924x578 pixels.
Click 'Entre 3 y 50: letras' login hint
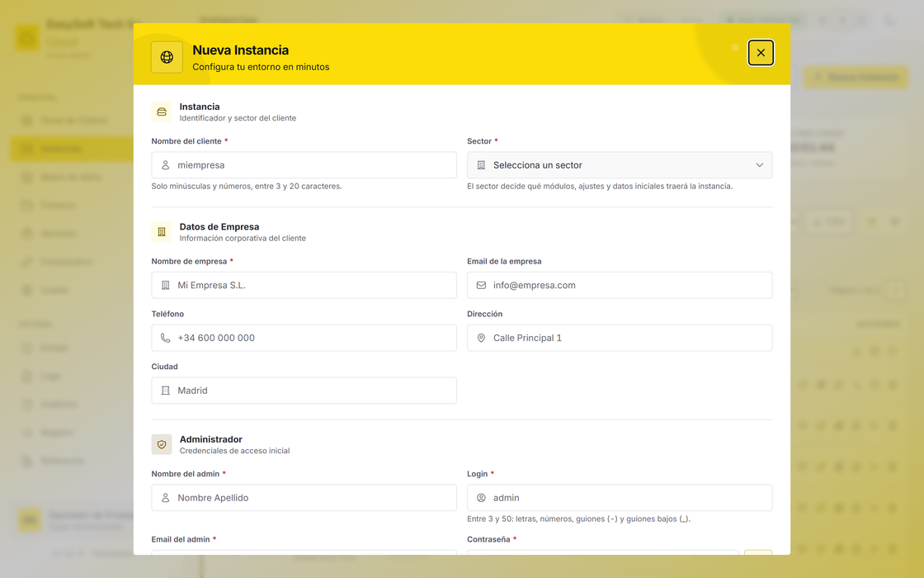tap(578, 519)
